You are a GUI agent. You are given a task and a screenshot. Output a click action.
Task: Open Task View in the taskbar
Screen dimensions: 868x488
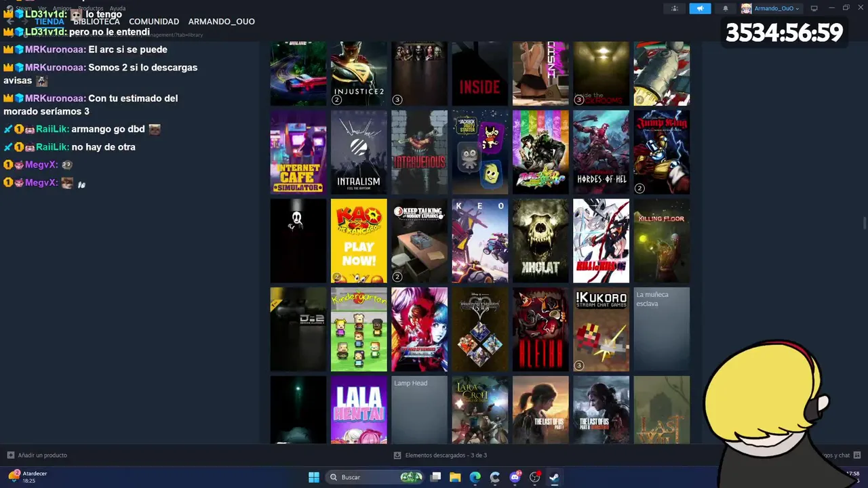[x=436, y=477]
